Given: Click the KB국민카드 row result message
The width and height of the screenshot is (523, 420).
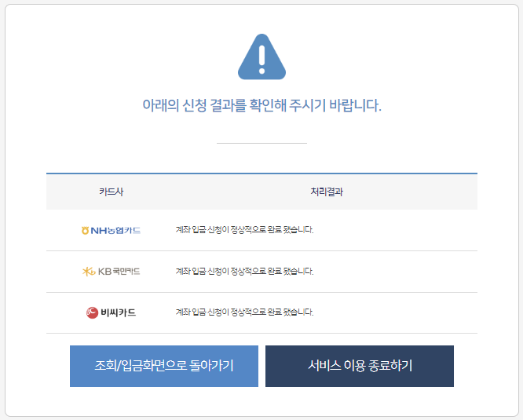Looking at the screenshot, I should pos(244,271).
